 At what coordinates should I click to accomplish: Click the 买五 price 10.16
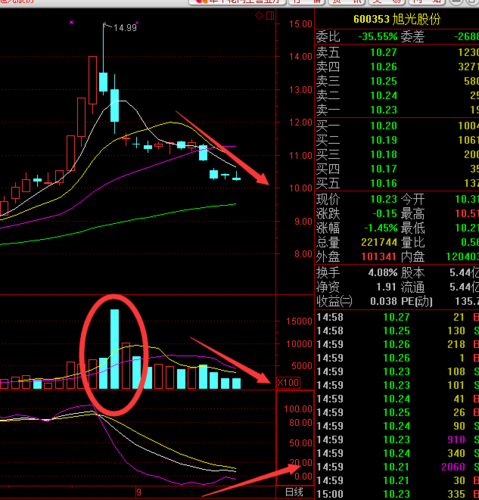(384, 183)
